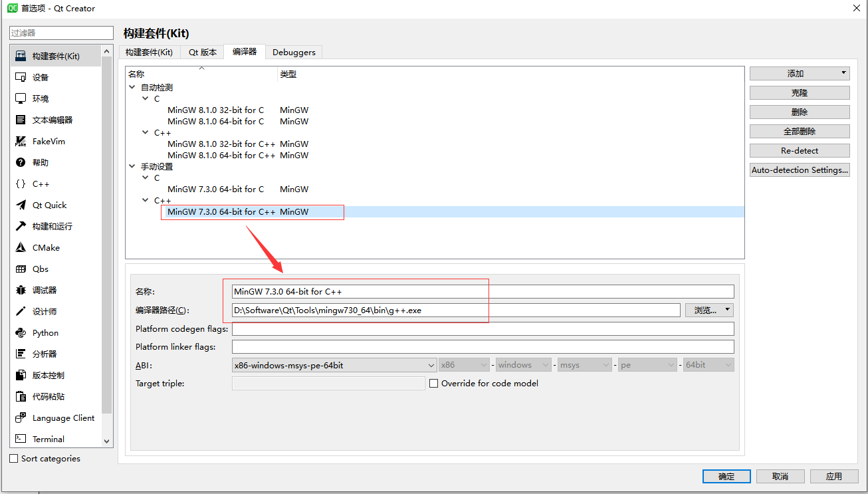Collapse the C++ group under 手动设置
Viewport: 868px width, 494px height.
pyautogui.click(x=146, y=200)
